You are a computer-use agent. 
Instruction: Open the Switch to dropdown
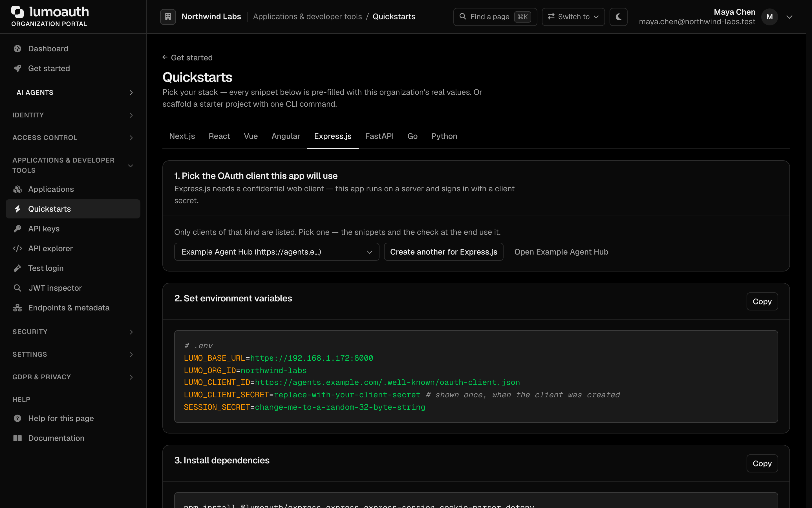pyautogui.click(x=573, y=17)
